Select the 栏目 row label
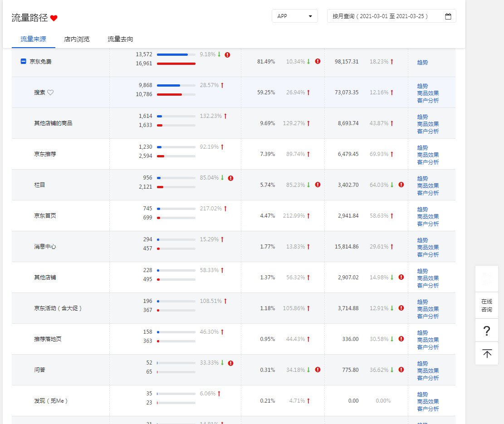The height and width of the screenshot is (424, 504). tap(39, 185)
